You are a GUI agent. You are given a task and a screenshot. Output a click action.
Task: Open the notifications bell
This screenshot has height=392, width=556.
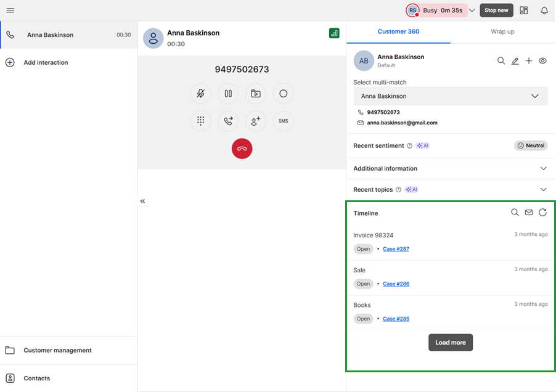tap(544, 10)
